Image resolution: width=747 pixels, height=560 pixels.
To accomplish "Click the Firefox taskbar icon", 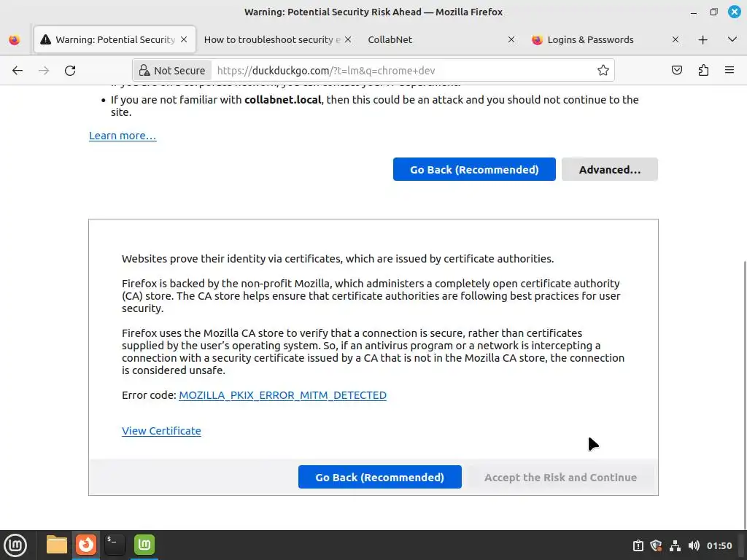I will (86, 545).
